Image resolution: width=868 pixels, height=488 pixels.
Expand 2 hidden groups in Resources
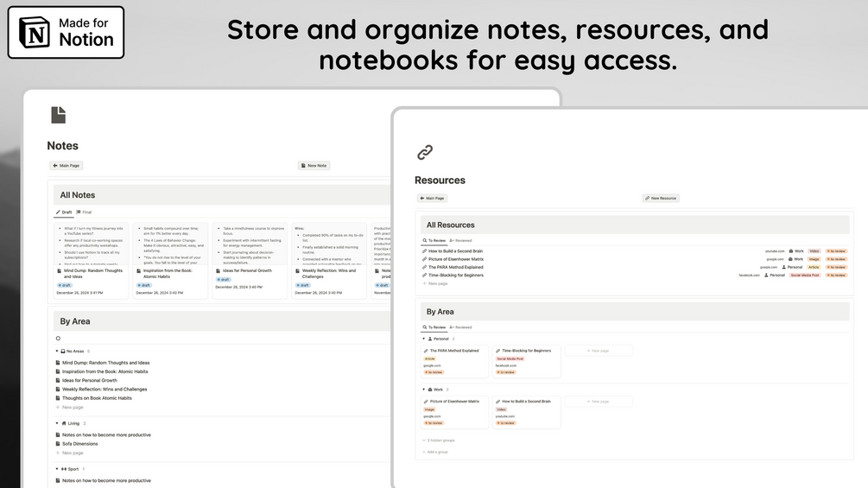coord(439,440)
